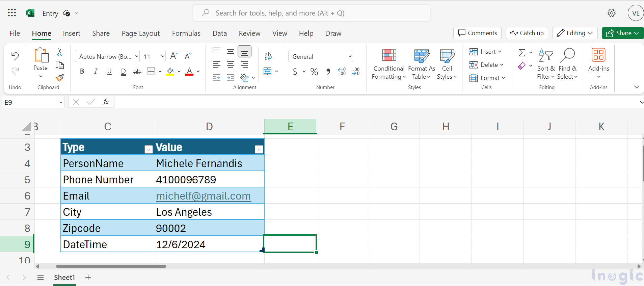Click the Increase Font Size icon

[x=174, y=56]
